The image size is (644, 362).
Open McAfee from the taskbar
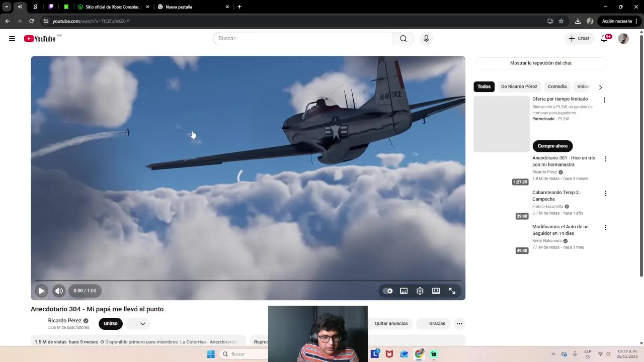tap(389, 354)
